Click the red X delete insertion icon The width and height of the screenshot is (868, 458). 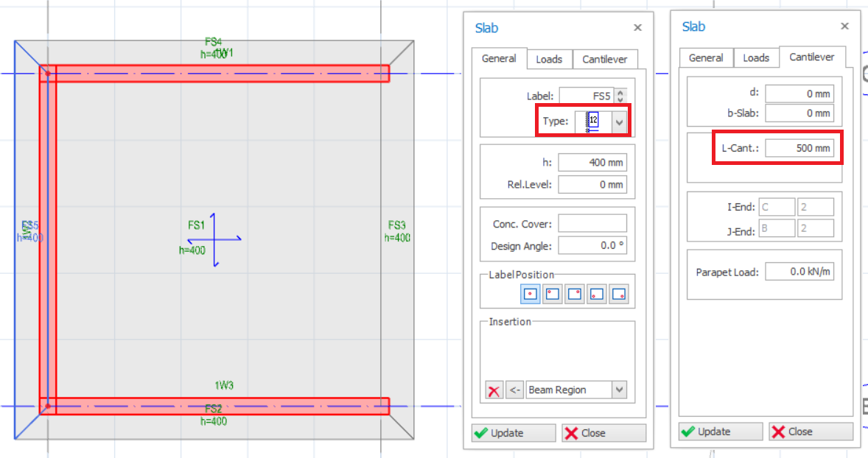pyautogui.click(x=493, y=390)
